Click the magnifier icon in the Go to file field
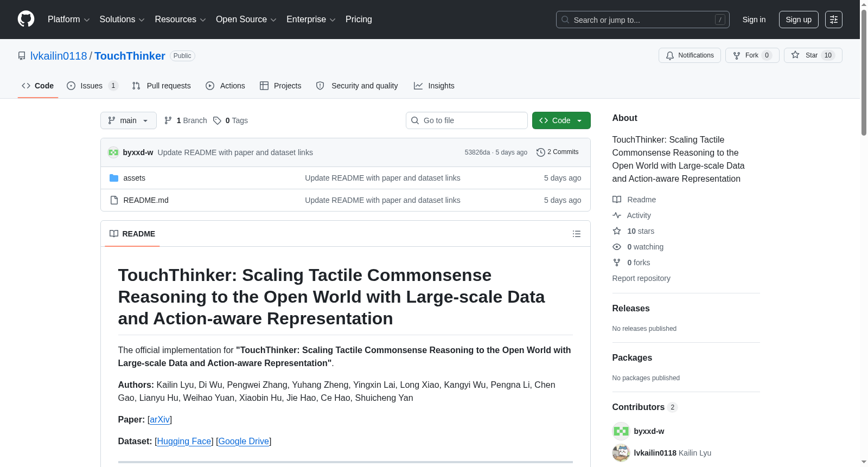Viewport: 868px width, 467px height. [x=415, y=120]
